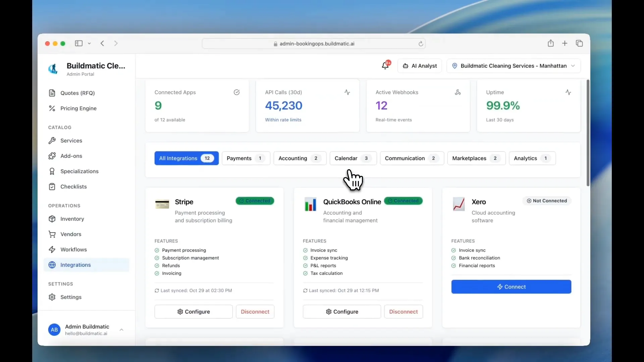Click QuickBooks last synced timestamp
Screen dimensions: 644x362
pos(344,291)
